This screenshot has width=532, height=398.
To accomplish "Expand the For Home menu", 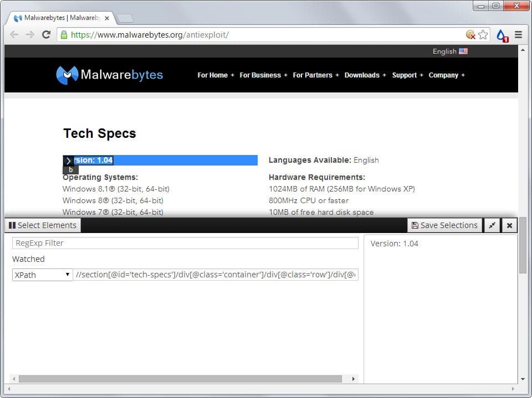I will [216, 75].
